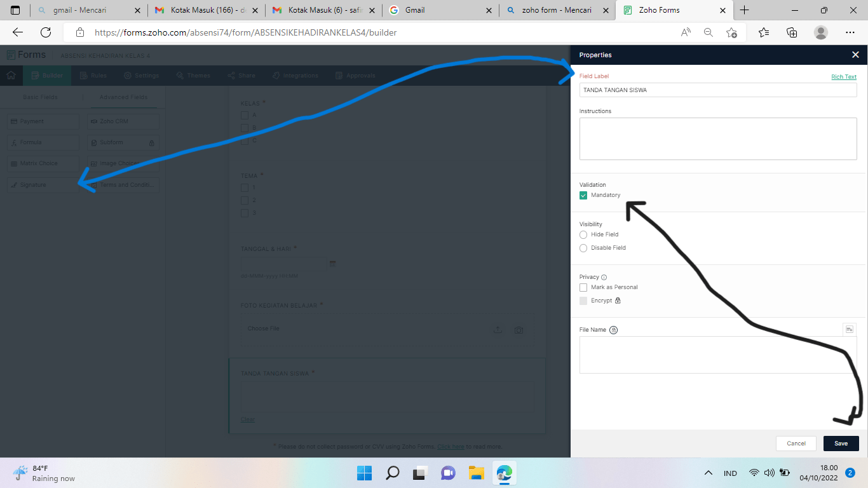Toggle the Mandatory checkbox
The width and height of the screenshot is (868, 488).
click(583, 196)
